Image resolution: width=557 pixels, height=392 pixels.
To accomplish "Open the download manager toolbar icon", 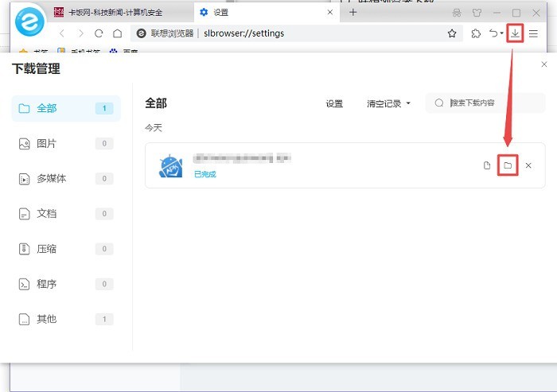I will tap(515, 33).
